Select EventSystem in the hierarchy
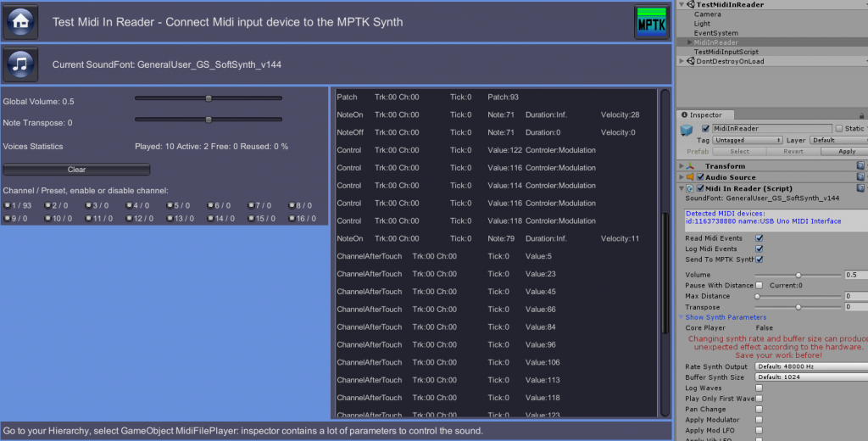The image size is (868, 441). pos(715,33)
